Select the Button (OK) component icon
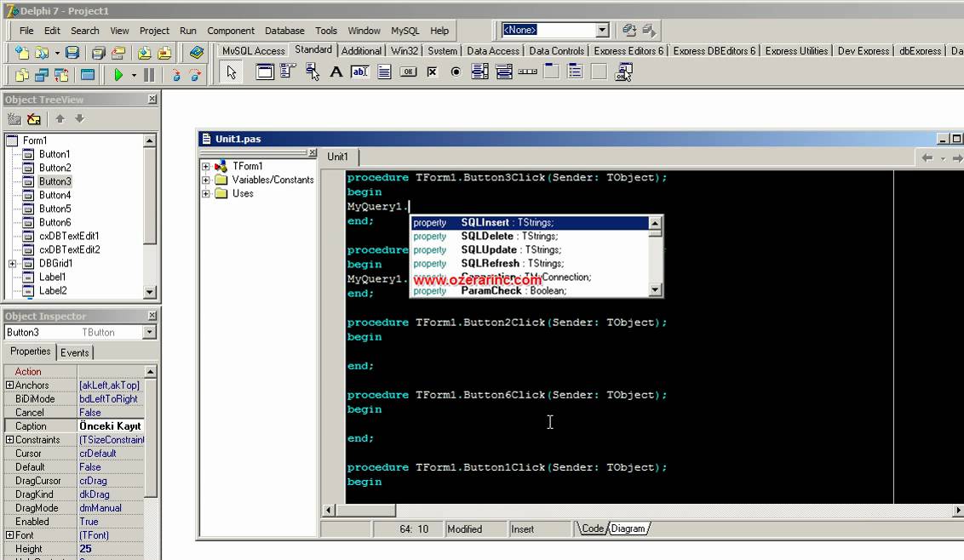The image size is (964, 560). (x=408, y=72)
